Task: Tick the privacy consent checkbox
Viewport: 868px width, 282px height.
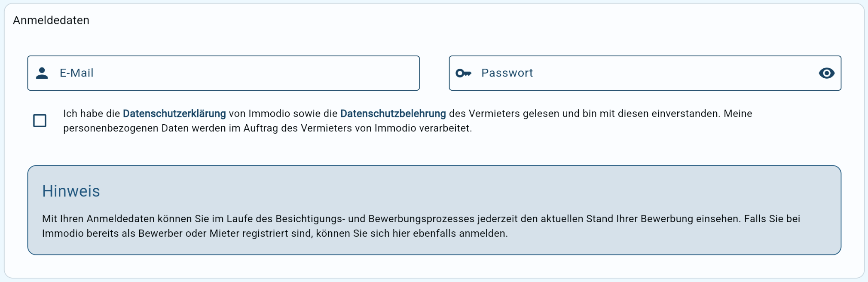Action: point(40,120)
